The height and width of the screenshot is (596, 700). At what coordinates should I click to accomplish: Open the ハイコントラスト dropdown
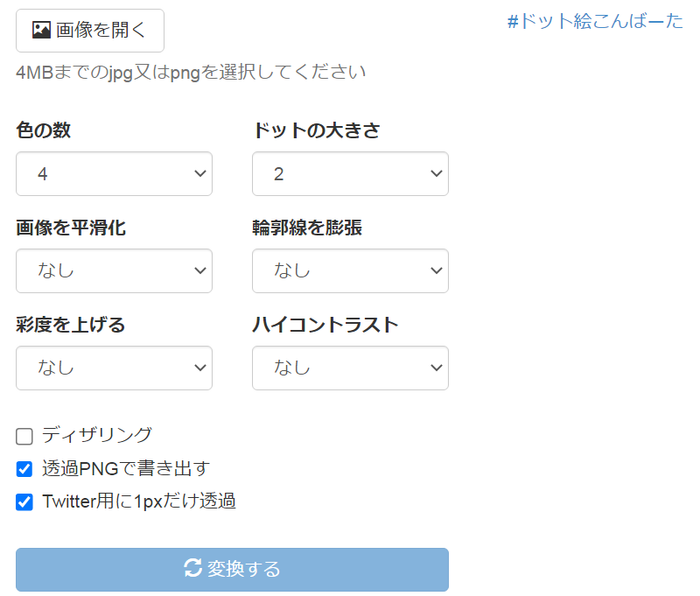click(350, 368)
